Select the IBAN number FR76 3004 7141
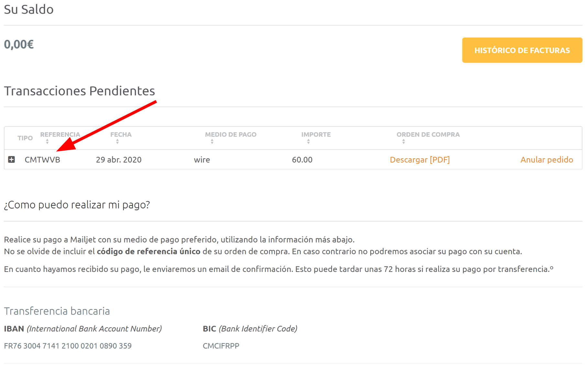This screenshot has height=372, width=588. pos(68,346)
